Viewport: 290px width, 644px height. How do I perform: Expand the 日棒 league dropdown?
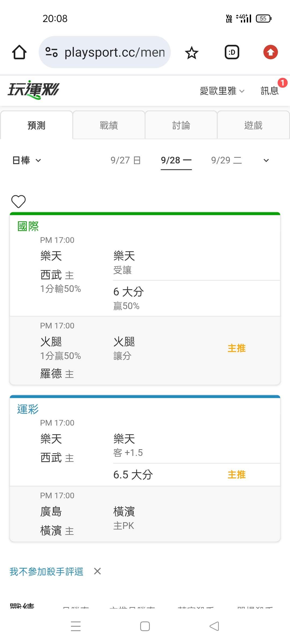(27, 160)
